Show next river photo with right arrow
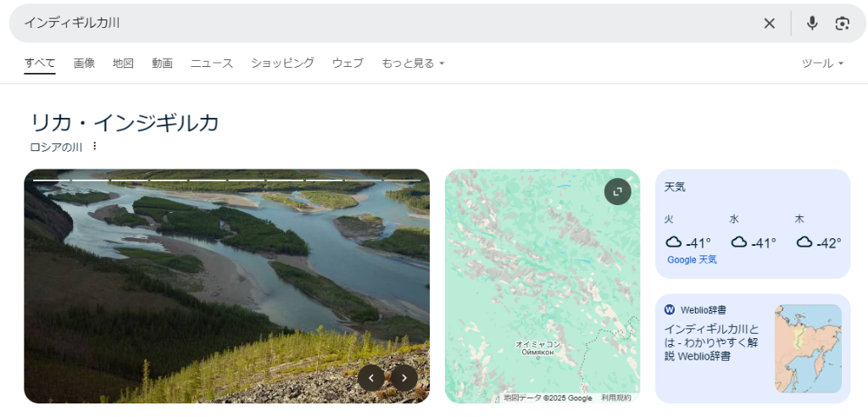The width and height of the screenshot is (868, 417). [x=404, y=378]
